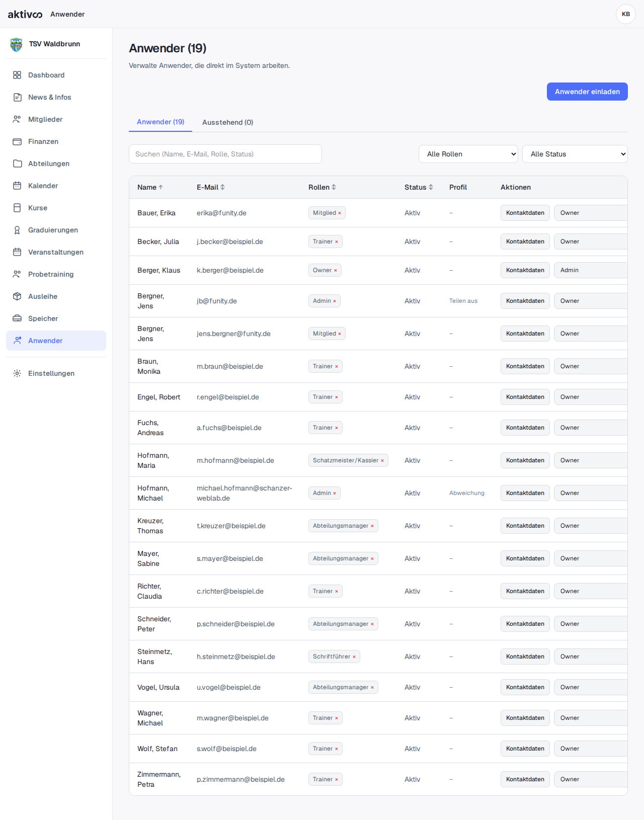Open Graduierungen section
The height and width of the screenshot is (820, 644).
point(56,230)
